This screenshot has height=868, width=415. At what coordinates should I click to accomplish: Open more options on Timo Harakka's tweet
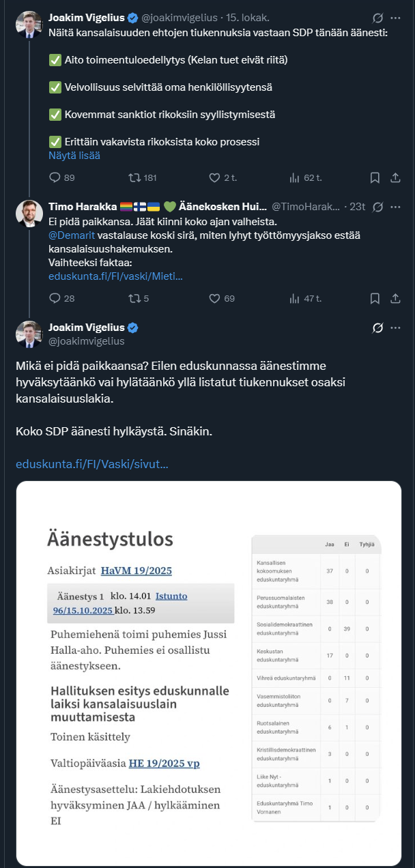point(395,207)
